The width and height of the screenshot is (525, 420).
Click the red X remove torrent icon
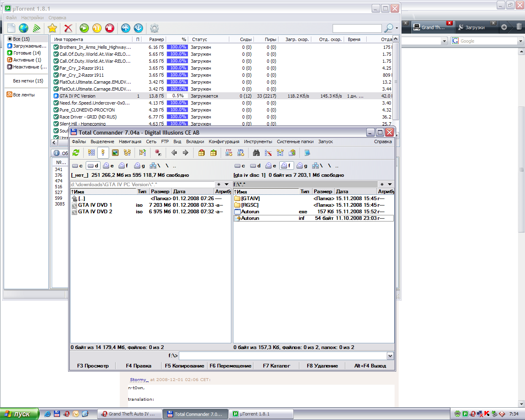(68, 28)
